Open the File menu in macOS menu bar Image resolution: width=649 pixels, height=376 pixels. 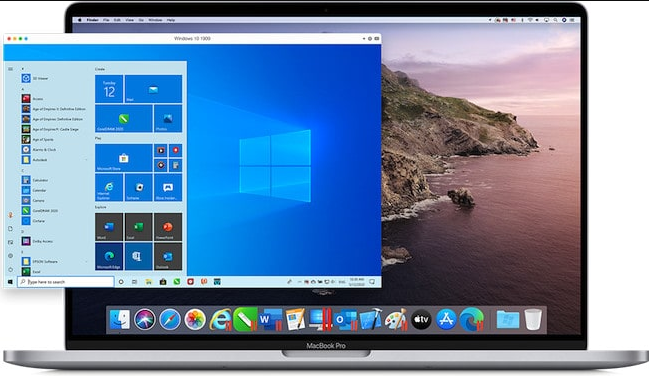point(106,20)
